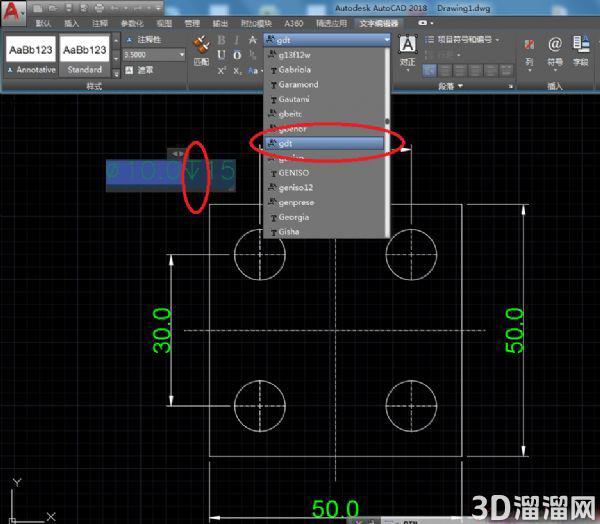Select the justify paragraph alignment button

coord(491,70)
